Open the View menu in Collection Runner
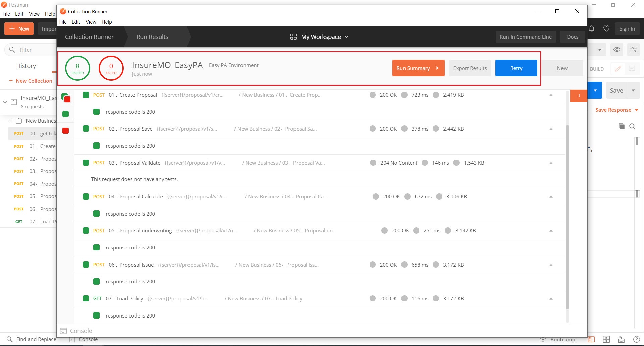 pyautogui.click(x=91, y=22)
